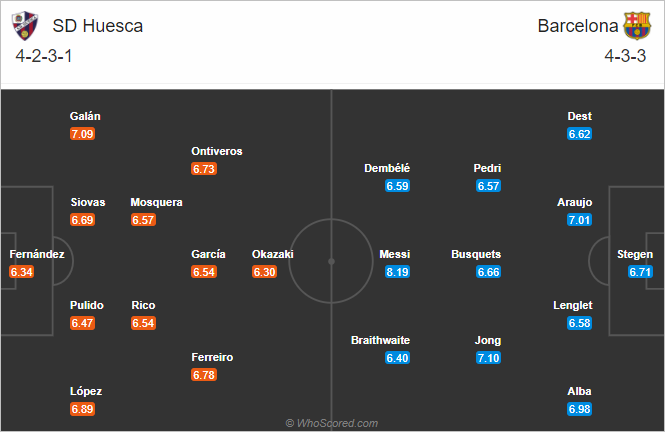Image resolution: width=665 pixels, height=432 pixels.
Task: Click Araujo's 7.01 rating badge
Action: coord(579,220)
